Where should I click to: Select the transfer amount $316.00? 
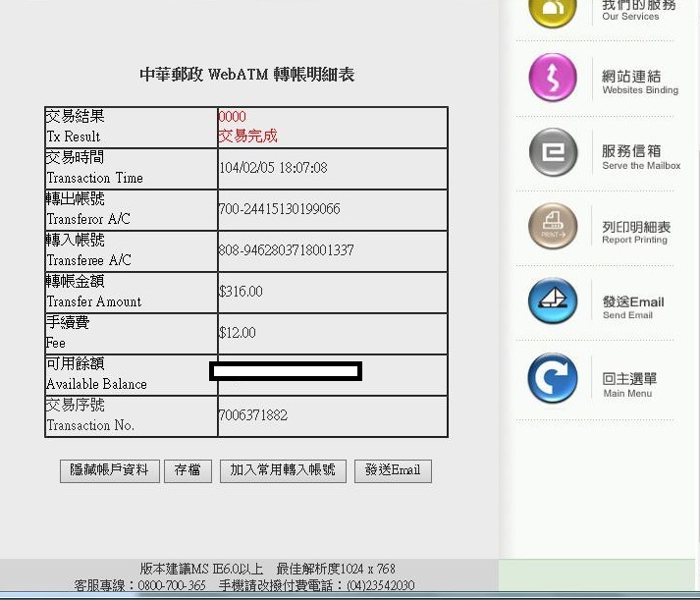pos(241,292)
